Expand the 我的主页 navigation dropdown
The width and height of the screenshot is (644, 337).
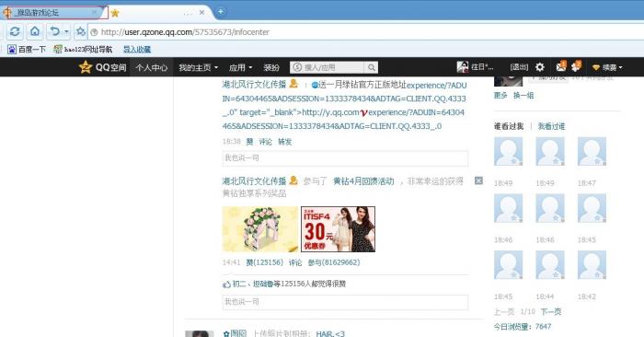[x=199, y=67]
